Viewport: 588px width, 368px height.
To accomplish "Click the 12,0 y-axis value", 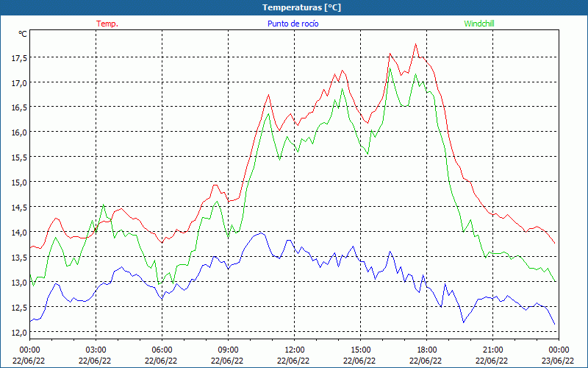I will coord(19,332).
